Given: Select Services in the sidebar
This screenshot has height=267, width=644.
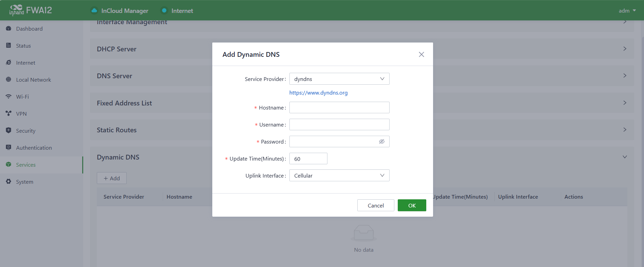Looking at the screenshot, I should coord(26,165).
